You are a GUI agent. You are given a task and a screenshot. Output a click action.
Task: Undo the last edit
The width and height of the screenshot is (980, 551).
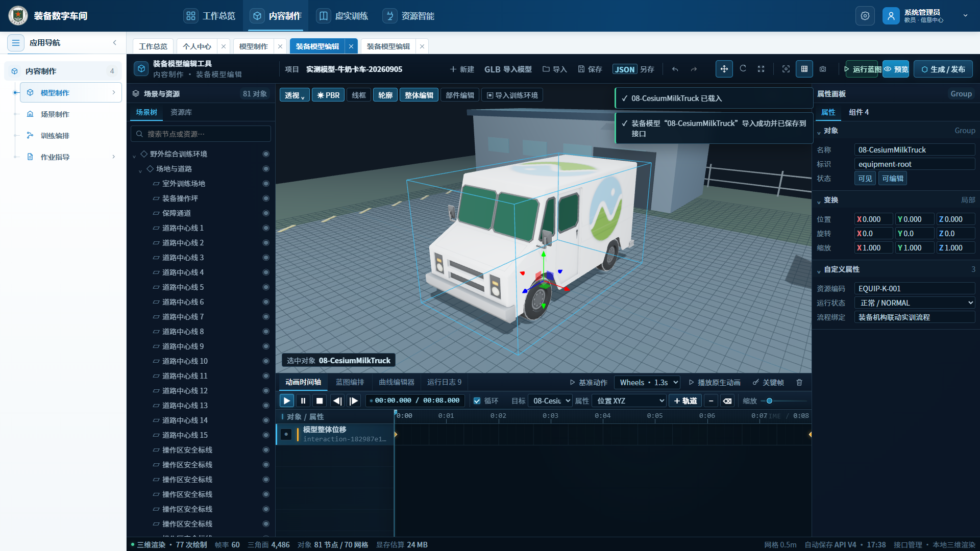coord(675,69)
